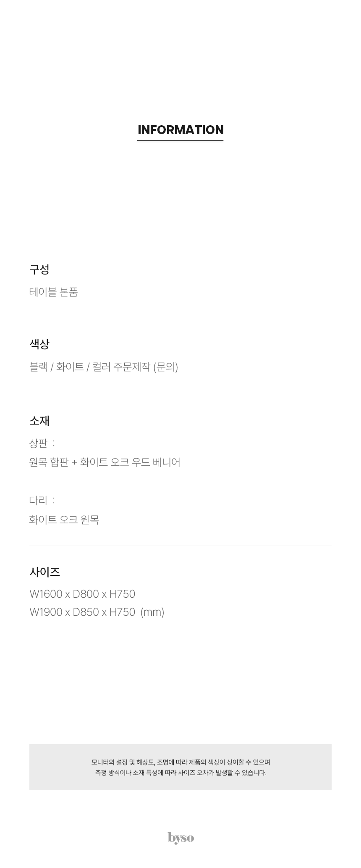361x868 pixels.
Task: Click the W1600 x D800 x H750 size line
Action: (82, 594)
